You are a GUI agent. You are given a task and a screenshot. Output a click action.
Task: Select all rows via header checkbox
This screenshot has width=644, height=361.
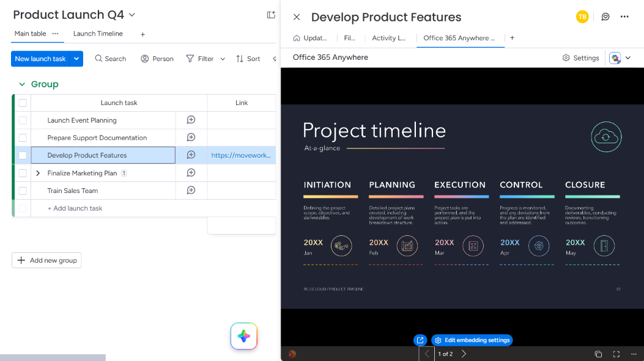click(23, 103)
